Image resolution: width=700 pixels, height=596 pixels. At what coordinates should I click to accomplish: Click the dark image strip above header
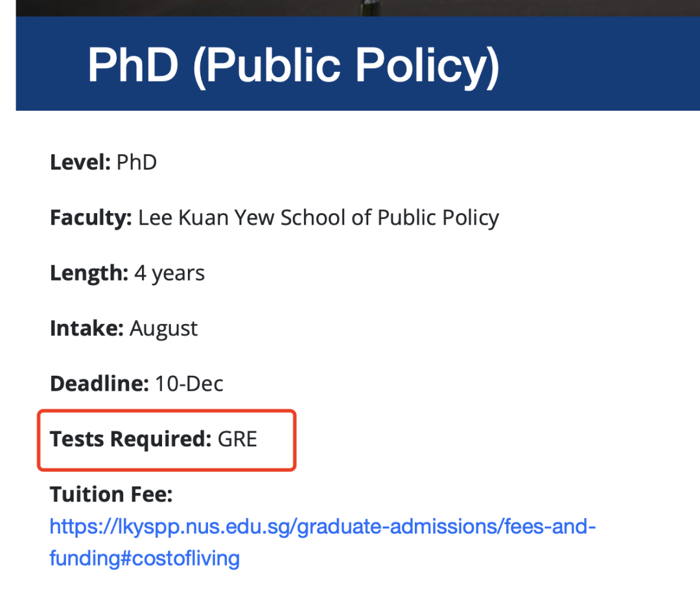(x=358, y=8)
